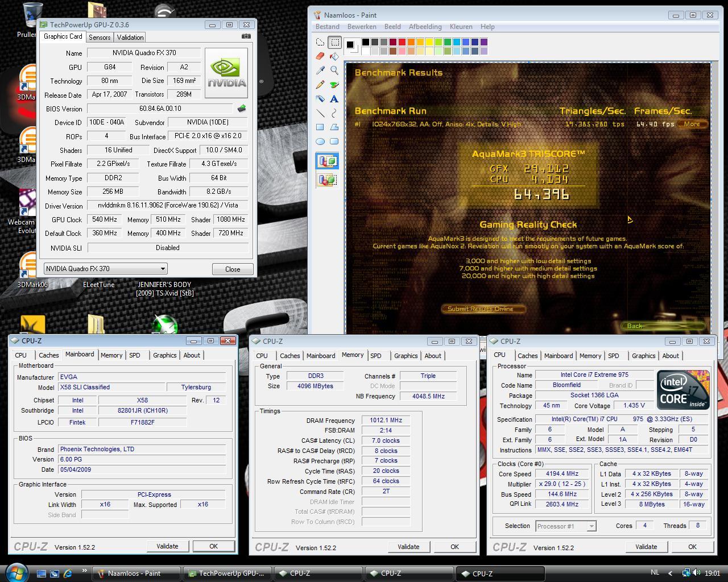Click the NL language indicator in taskbar
The height and width of the screenshot is (582, 728).
click(x=655, y=573)
